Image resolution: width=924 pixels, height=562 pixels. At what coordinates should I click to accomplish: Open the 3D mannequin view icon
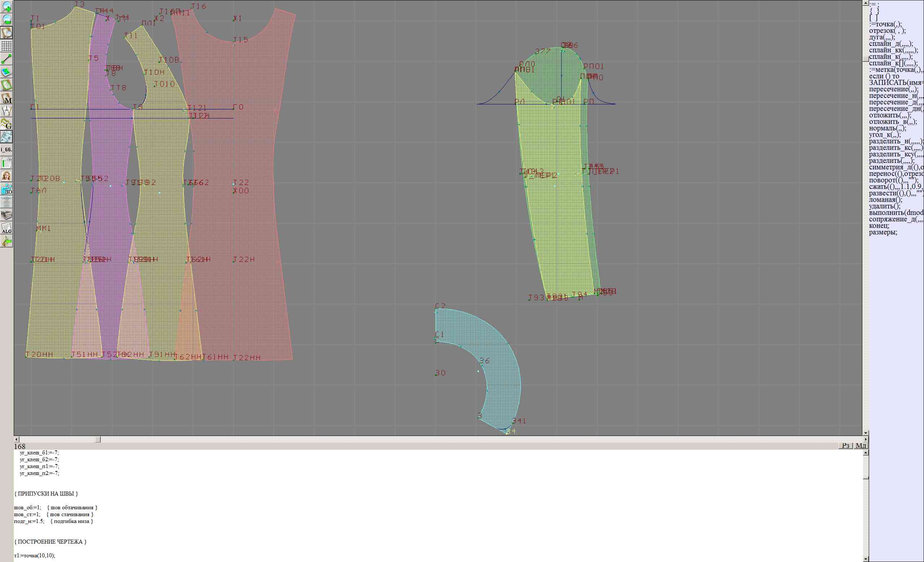point(7,189)
